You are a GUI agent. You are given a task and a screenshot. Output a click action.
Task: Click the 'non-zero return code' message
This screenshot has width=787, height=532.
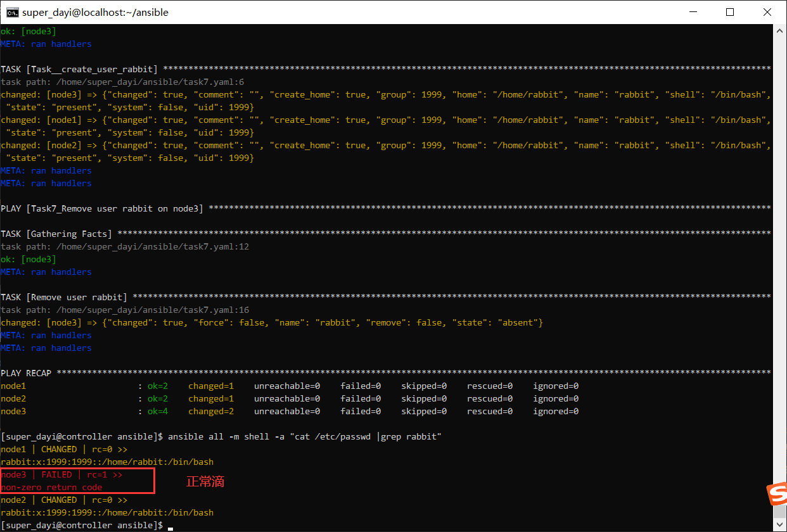tap(51, 487)
